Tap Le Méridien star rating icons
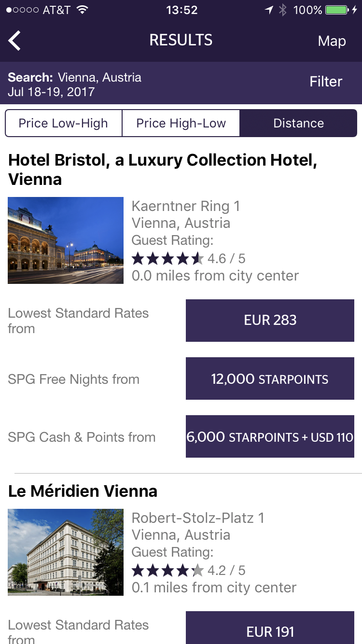362x644 pixels. (167, 571)
